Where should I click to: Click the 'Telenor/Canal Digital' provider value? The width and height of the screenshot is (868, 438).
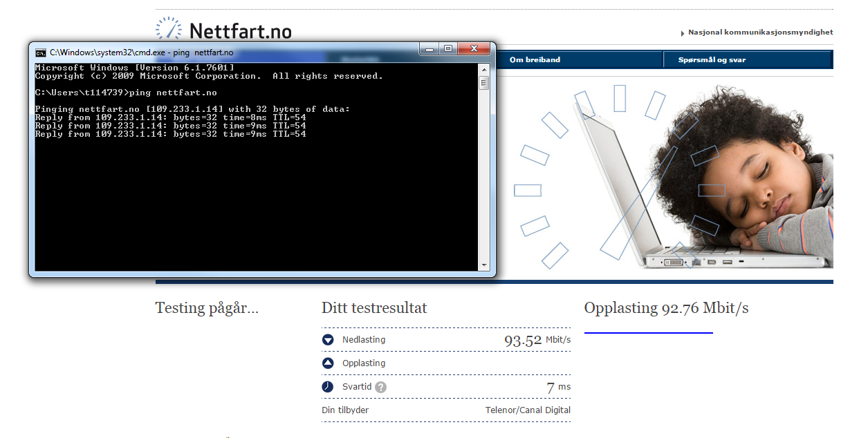coord(528,410)
